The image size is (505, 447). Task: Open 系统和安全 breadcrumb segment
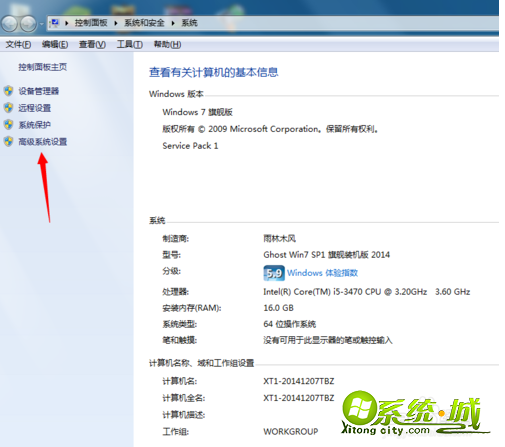(144, 23)
